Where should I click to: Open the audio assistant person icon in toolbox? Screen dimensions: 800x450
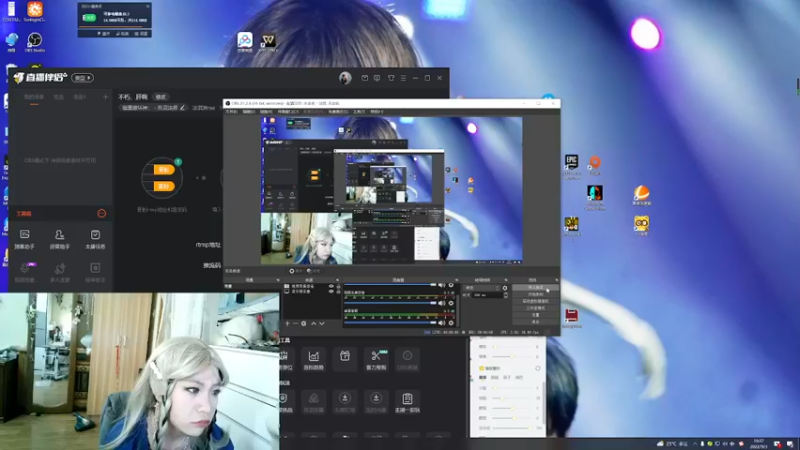coord(60,239)
